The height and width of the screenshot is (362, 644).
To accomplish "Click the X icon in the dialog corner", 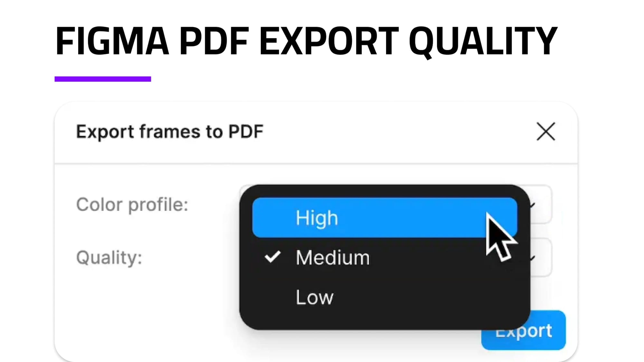I will click(x=546, y=131).
